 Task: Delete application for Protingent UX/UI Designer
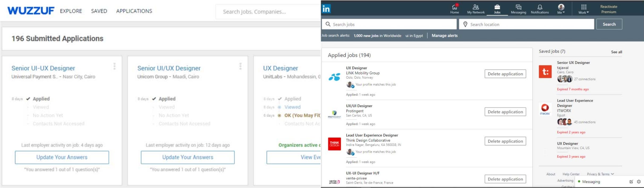click(x=505, y=112)
